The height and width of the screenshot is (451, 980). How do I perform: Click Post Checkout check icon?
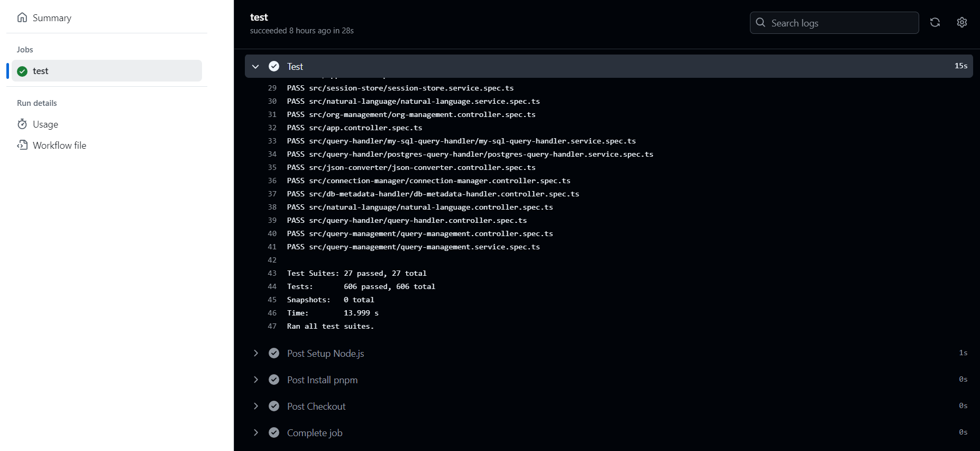tap(274, 406)
